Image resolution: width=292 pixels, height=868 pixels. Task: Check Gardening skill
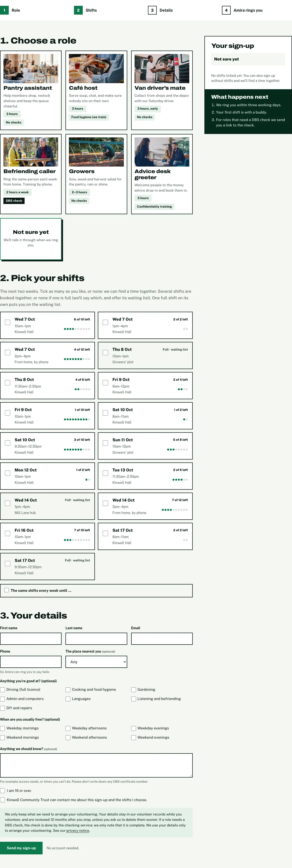tap(134, 689)
